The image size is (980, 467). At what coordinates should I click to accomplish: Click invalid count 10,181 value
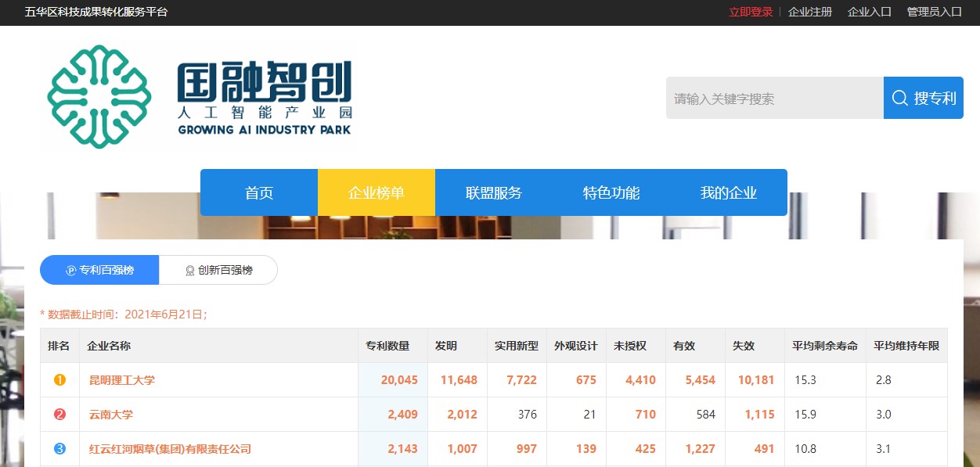(756, 380)
